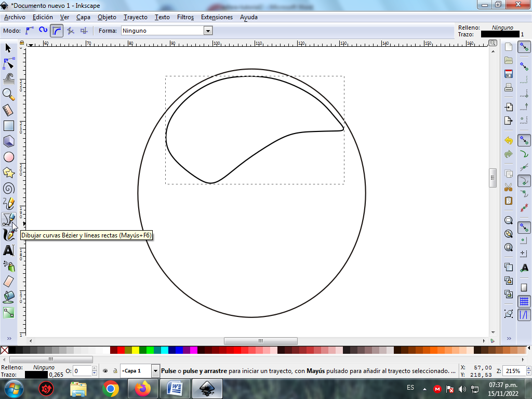Open the Archivo menu
This screenshot has width=532, height=399.
point(15,17)
